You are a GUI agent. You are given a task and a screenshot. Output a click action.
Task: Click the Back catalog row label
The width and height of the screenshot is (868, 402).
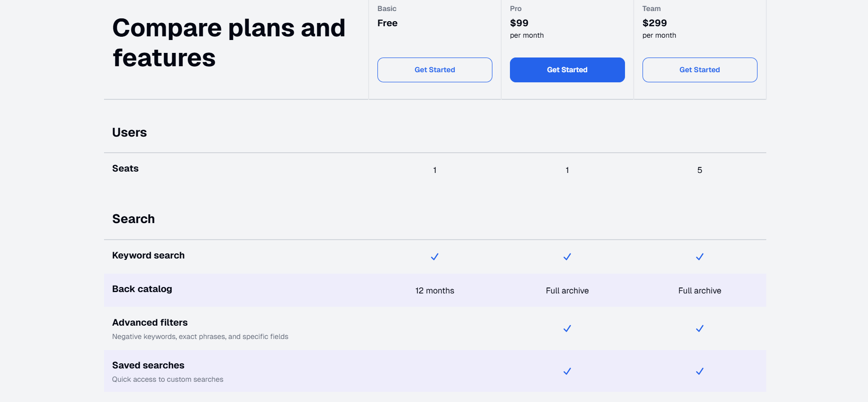tap(142, 289)
